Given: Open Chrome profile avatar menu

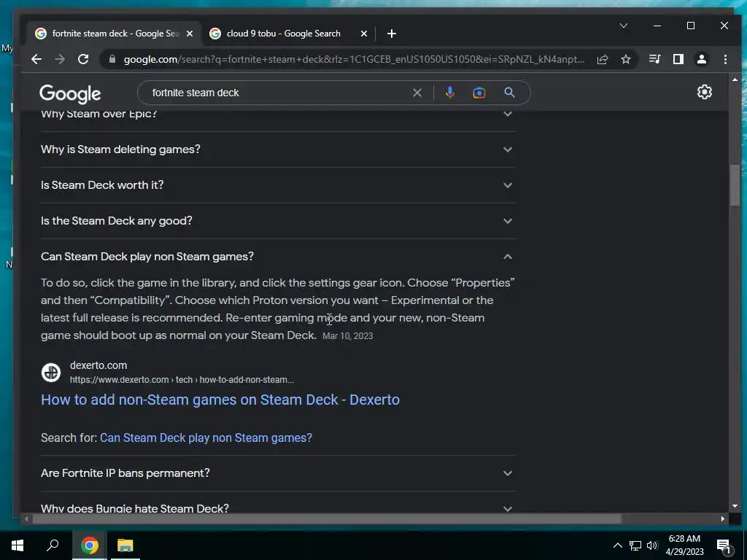Looking at the screenshot, I should 702,59.
